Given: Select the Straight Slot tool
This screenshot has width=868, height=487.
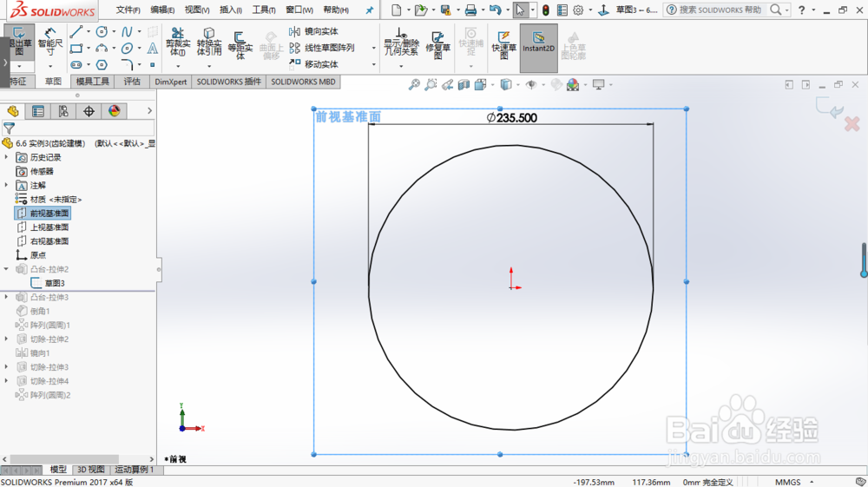Looking at the screenshot, I should point(76,65).
